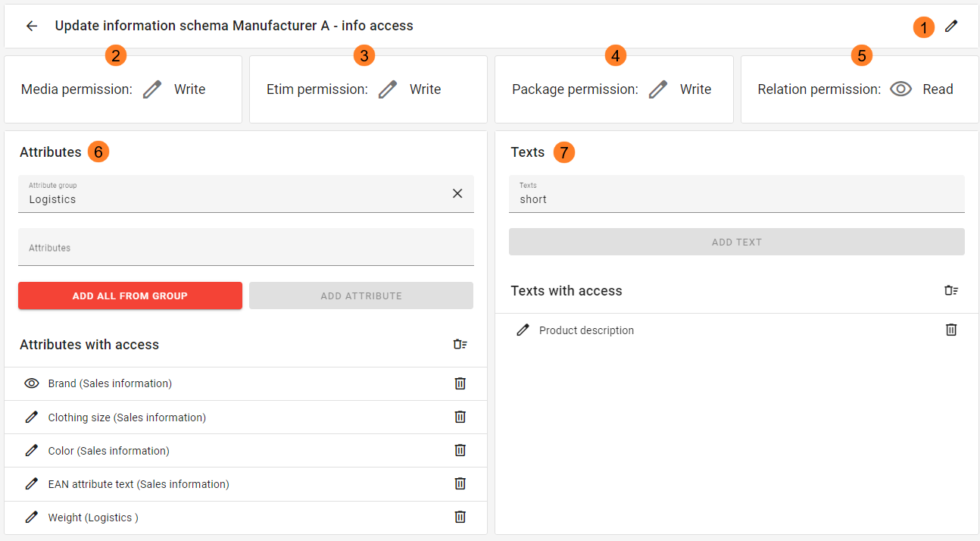Click the ADD ALL FROM GROUP button
The width and height of the screenshot is (980, 541).
click(x=130, y=296)
